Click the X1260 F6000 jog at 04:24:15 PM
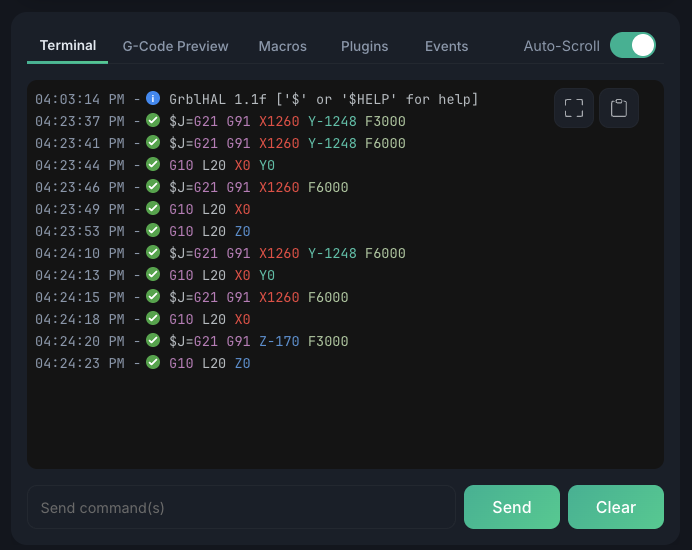 (259, 298)
